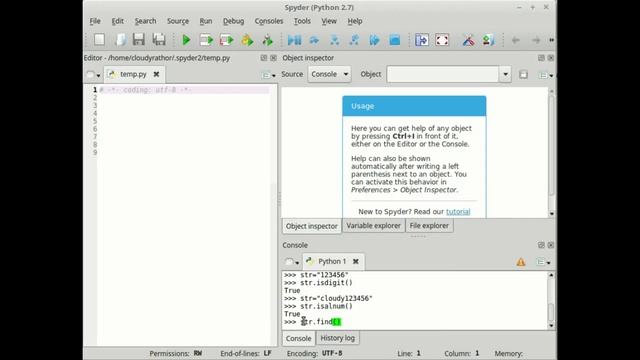
Task: Open the Consoles menu
Action: coord(269,21)
